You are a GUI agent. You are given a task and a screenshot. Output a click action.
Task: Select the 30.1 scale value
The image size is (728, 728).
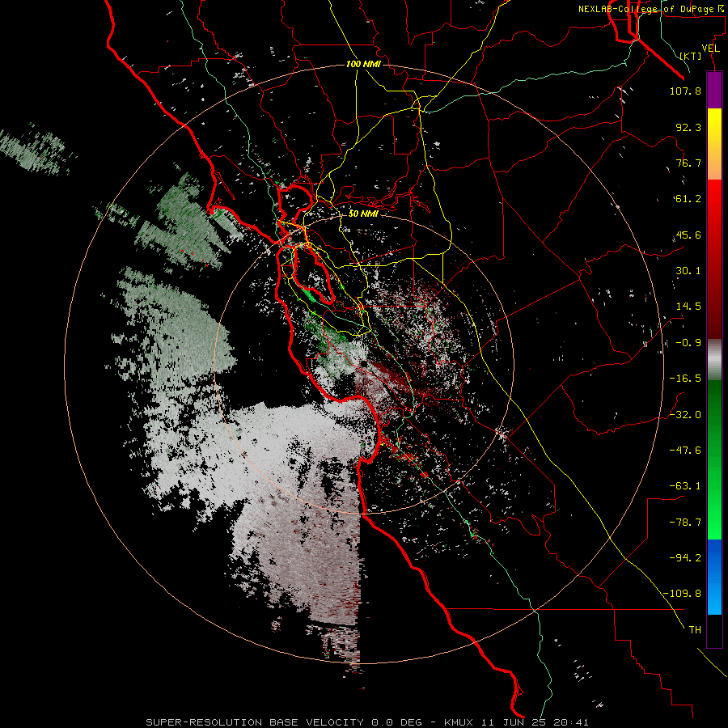tap(688, 271)
